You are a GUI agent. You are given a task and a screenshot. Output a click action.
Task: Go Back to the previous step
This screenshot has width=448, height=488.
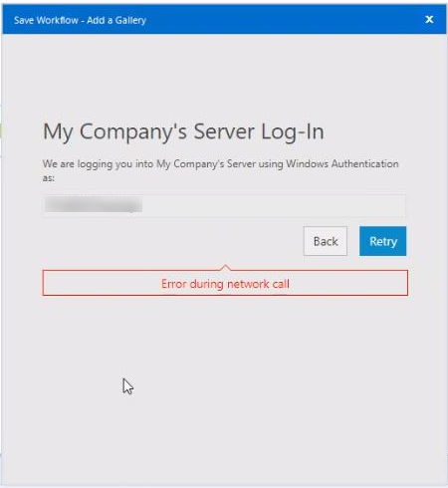click(326, 241)
